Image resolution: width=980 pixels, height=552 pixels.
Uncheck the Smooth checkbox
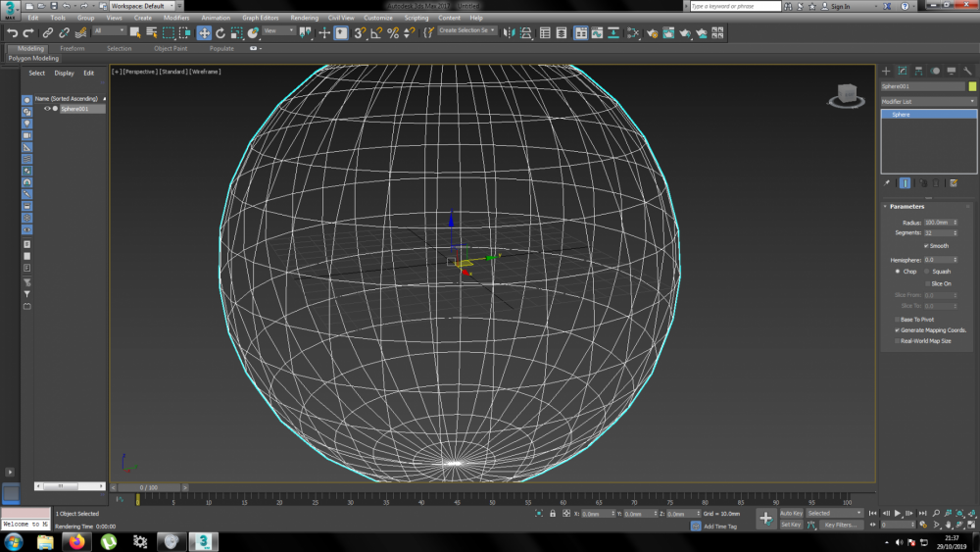(926, 246)
